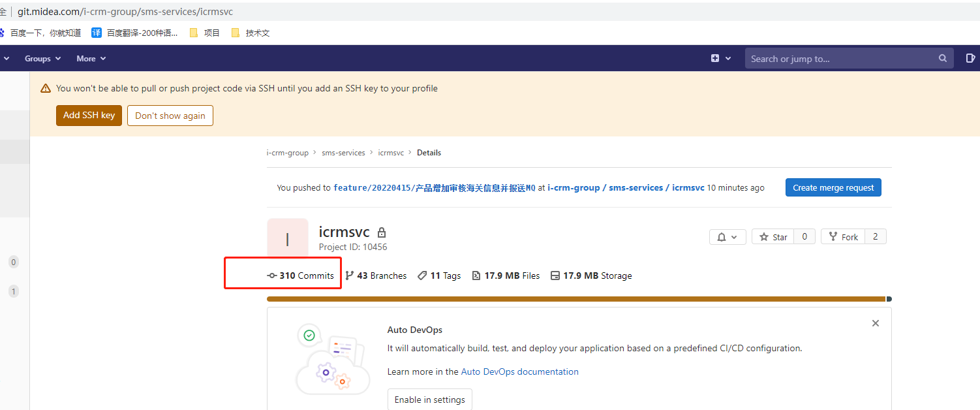
Task: Click the help document icon at navbar right
Action: 971,58
